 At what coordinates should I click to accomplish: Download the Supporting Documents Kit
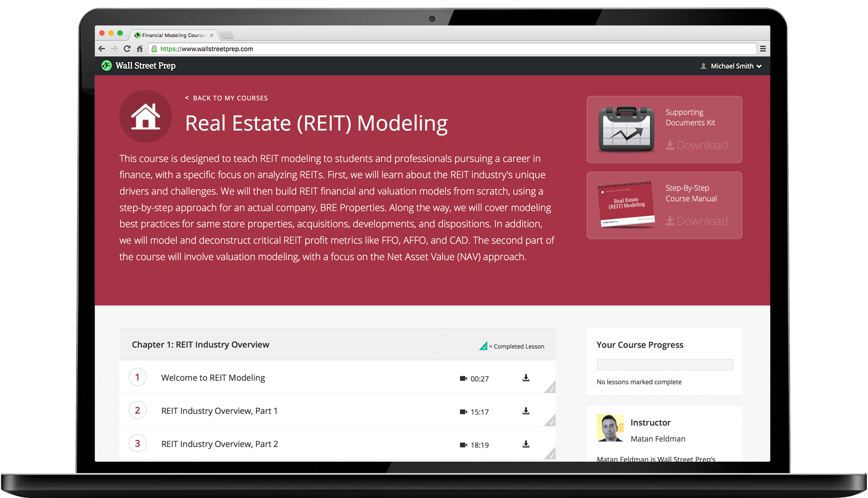tap(697, 145)
